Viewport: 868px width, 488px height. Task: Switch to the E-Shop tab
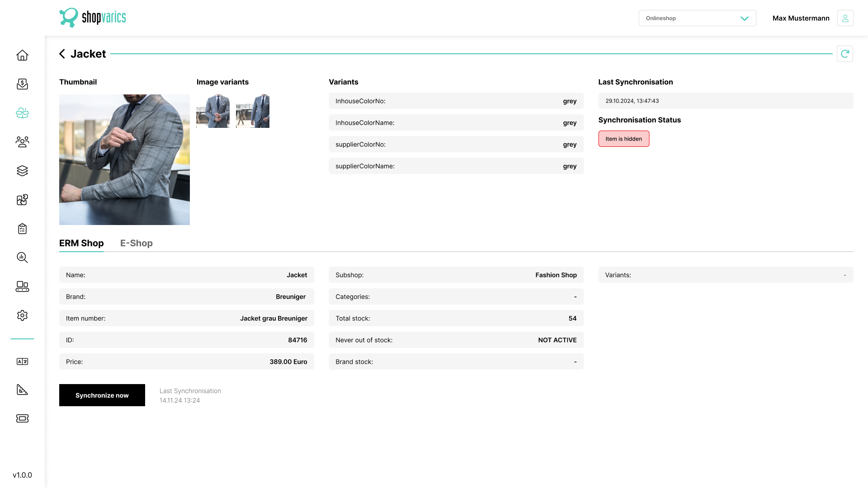137,243
